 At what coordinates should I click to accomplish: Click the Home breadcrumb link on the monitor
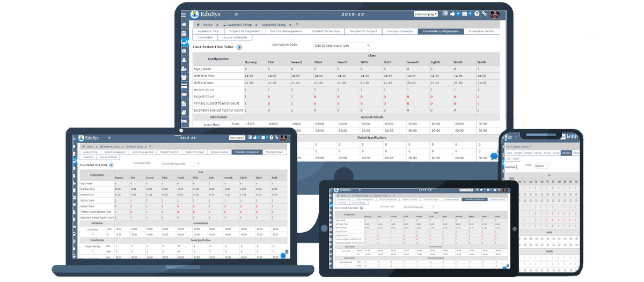click(207, 25)
